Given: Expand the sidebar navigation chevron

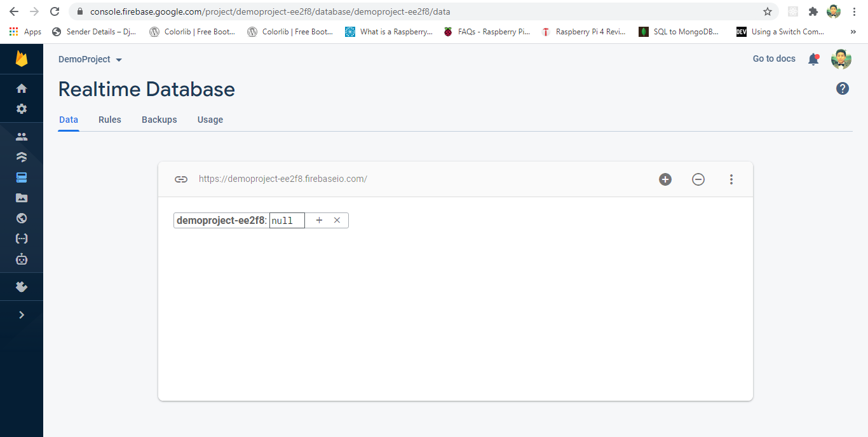Looking at the screenshot, I should (x=22, y=315).
